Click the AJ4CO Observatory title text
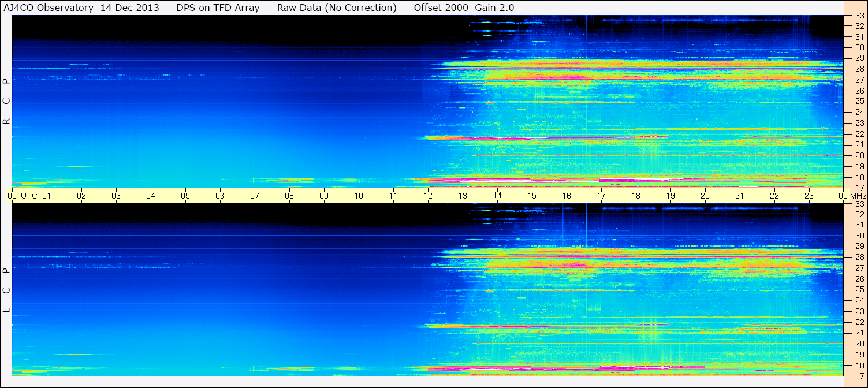This screenshot has width=868, height=388. tap(48, 8)
